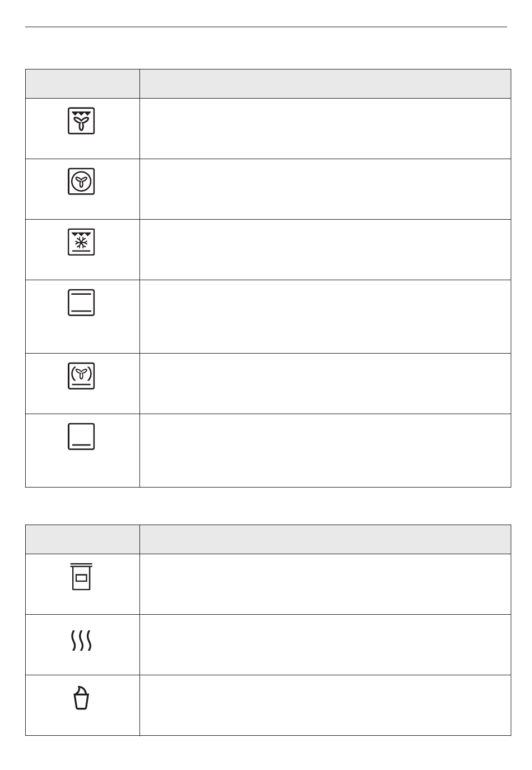The width and height of the screenshot is (532, 770).
Task: Choose the snowflake frozen foods icon
Action: pos(81,242)
